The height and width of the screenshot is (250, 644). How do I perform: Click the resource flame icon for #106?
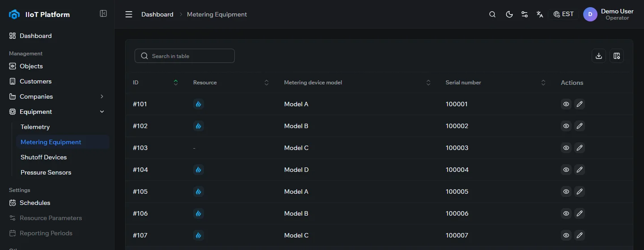tap(199, 213)
